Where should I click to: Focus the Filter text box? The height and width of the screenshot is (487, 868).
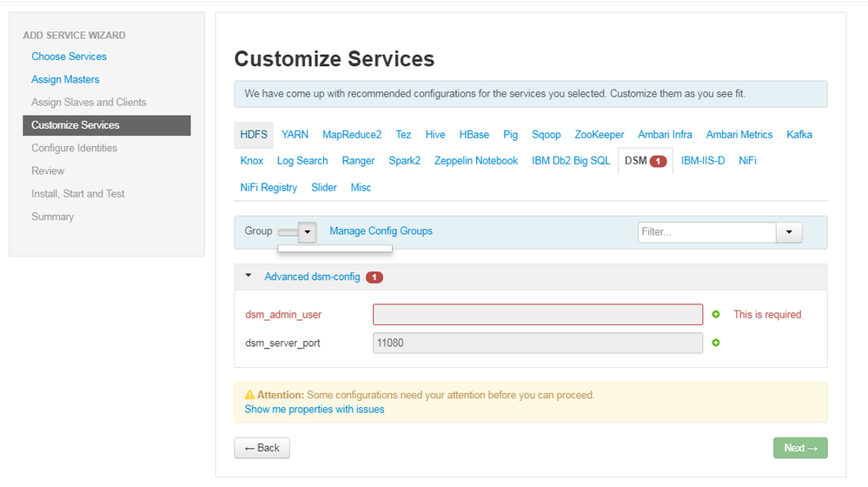tap(706, 232)
